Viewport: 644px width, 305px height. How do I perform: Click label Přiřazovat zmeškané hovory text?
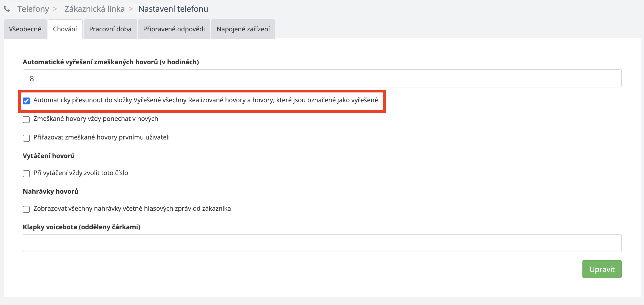point(101,137)
